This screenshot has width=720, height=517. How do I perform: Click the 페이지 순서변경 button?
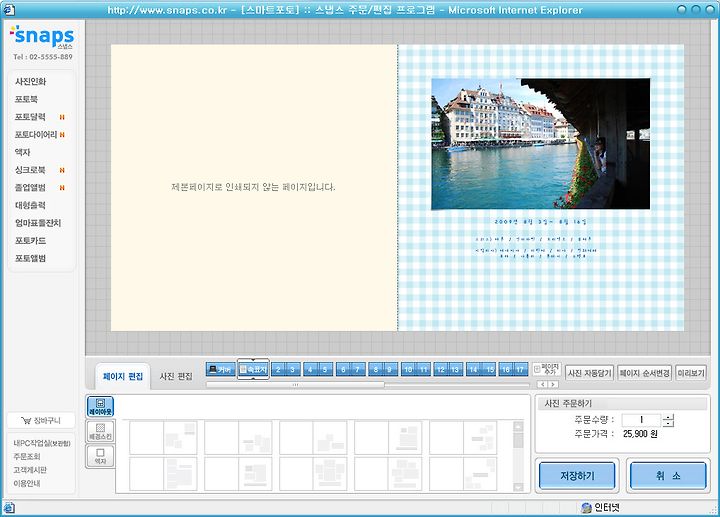click(645, 373)
